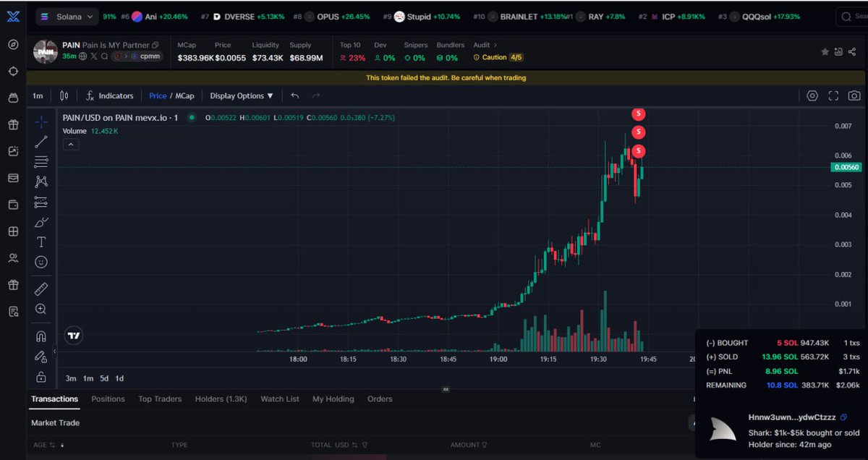Open the Orders tab
Screen dimensions: 868x460
tap(380, 399)
